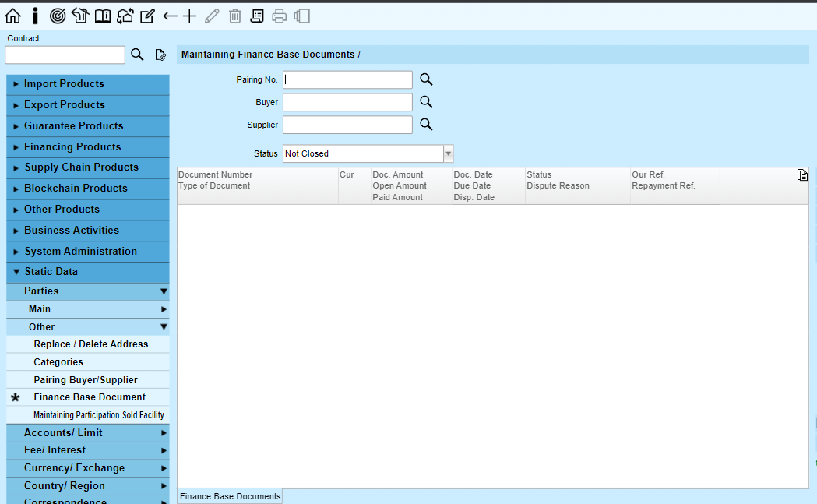Viewport: 817px width, 504px height.
Task: Collapse the Parties submenu
Action: 88,291
